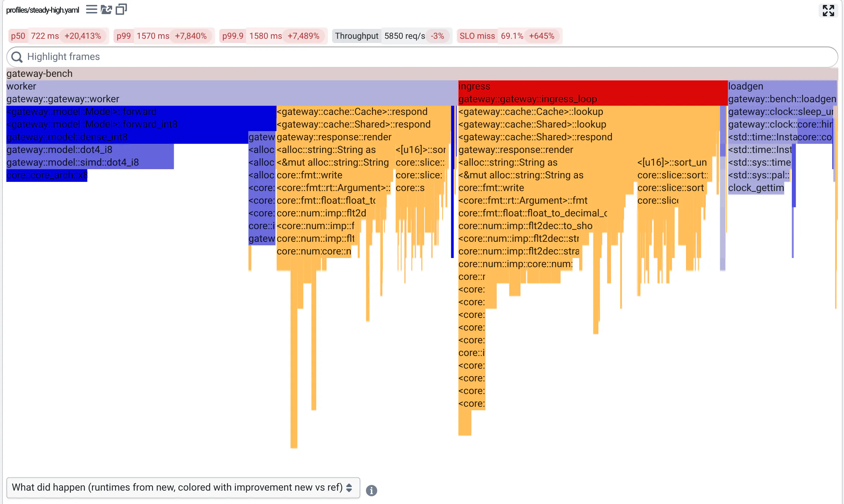Select the gateway::gateway::worker frame
Screen dimensions: 844x504
[x=232, y=99]
